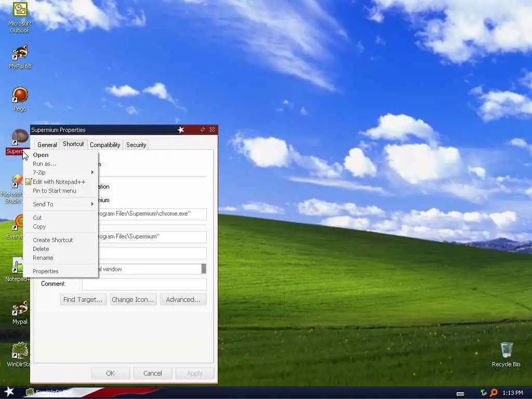The width and height of the screenshot is (532, 399).
Task: Choose Properties from the context menu
Action: click(x=60, y=271)
